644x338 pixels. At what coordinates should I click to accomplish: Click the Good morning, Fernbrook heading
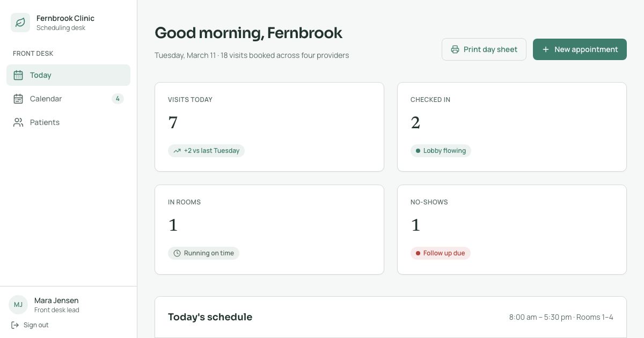248,33
